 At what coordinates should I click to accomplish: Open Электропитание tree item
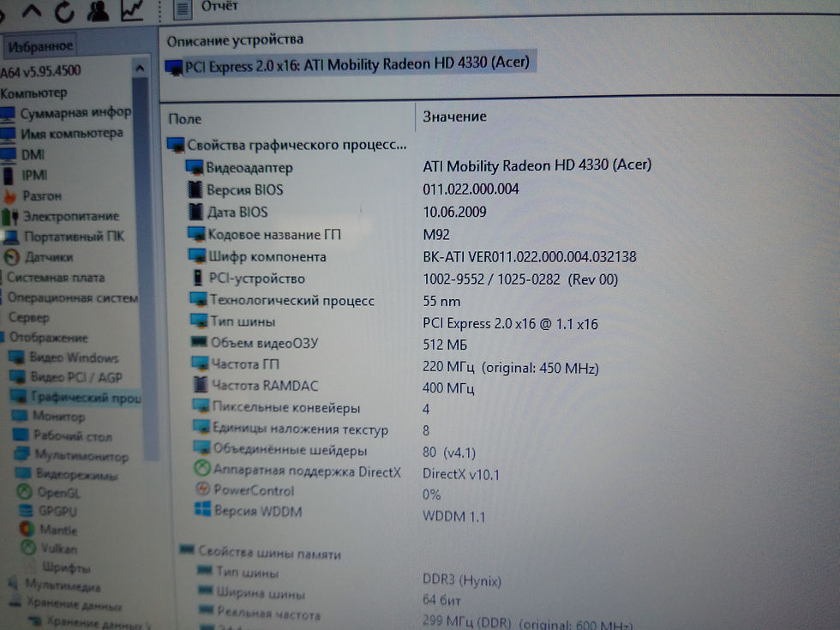point(61,216)
